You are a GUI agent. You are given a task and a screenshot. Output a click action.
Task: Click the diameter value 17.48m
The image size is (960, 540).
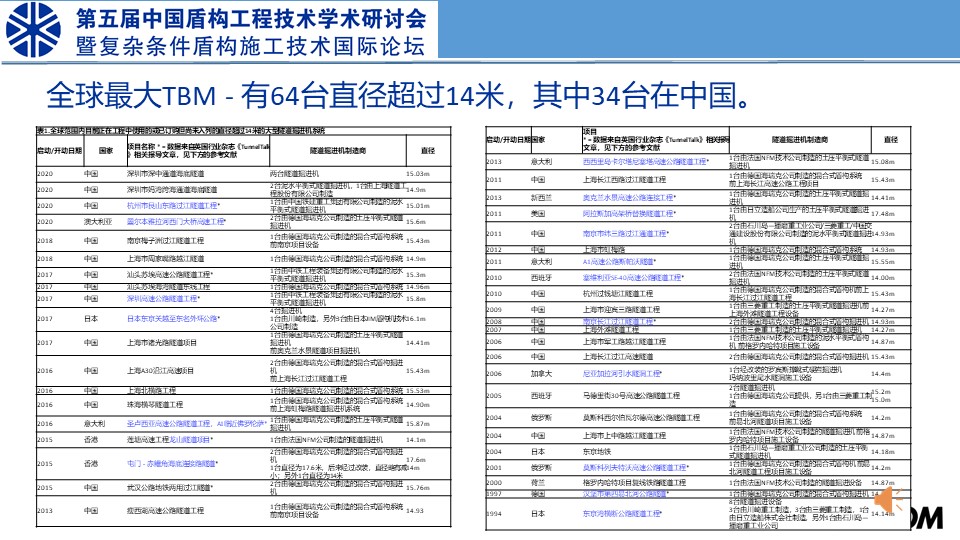pos(882,214)
